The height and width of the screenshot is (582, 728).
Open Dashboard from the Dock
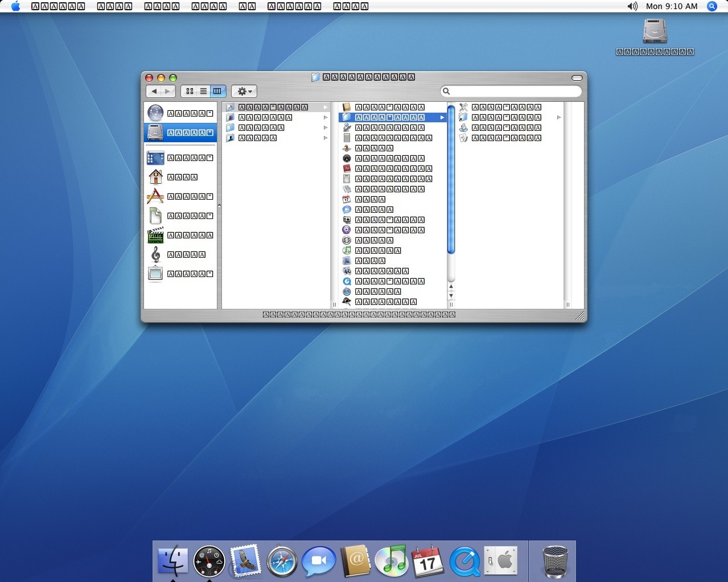209,561
